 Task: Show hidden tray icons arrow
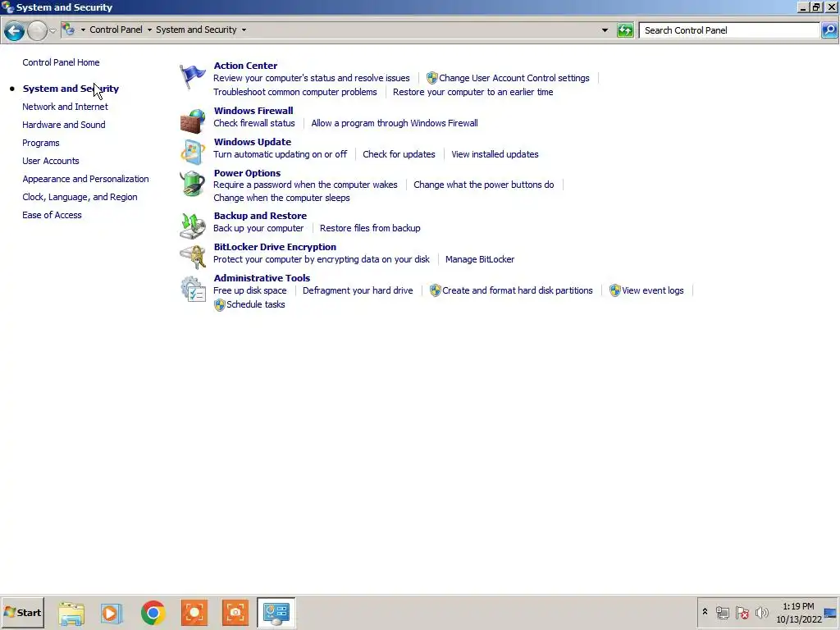tap(705, 612)
